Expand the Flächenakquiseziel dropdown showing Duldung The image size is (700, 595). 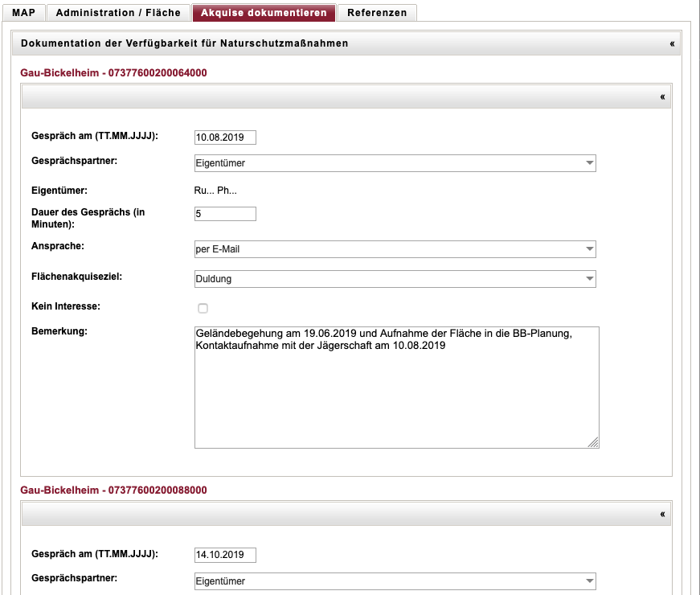click(395, 279)
